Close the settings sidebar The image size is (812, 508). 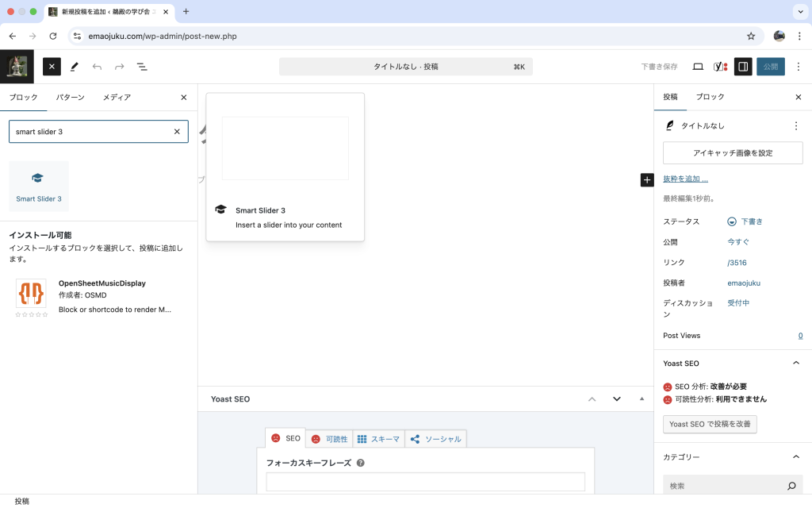[798, 97]
